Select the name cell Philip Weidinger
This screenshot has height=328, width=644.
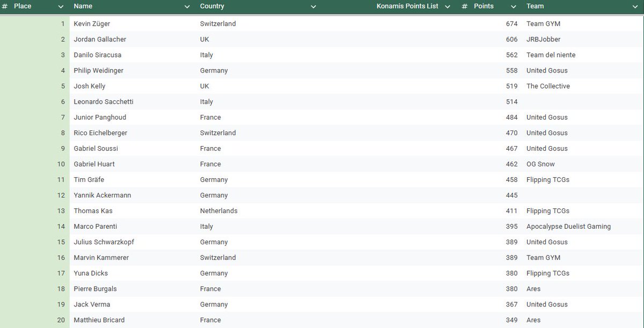[x=99, y=70]
